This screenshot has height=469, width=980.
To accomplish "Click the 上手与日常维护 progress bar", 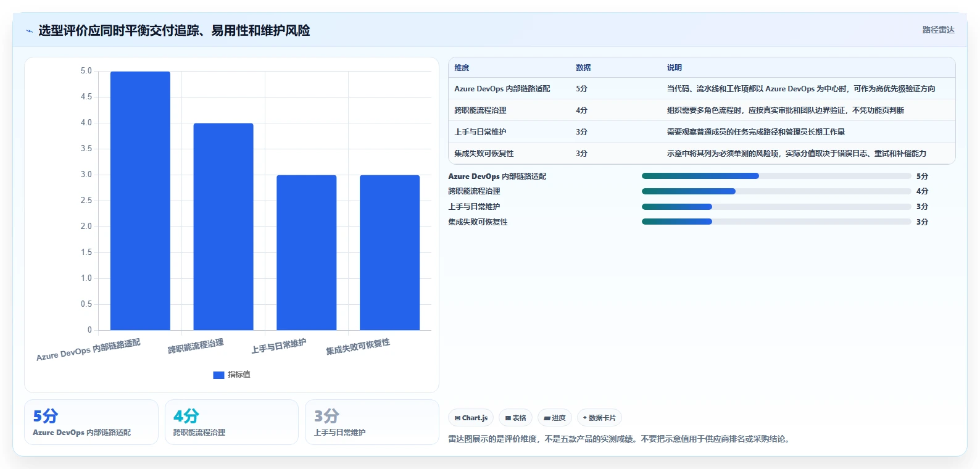I will coord(776,207).
